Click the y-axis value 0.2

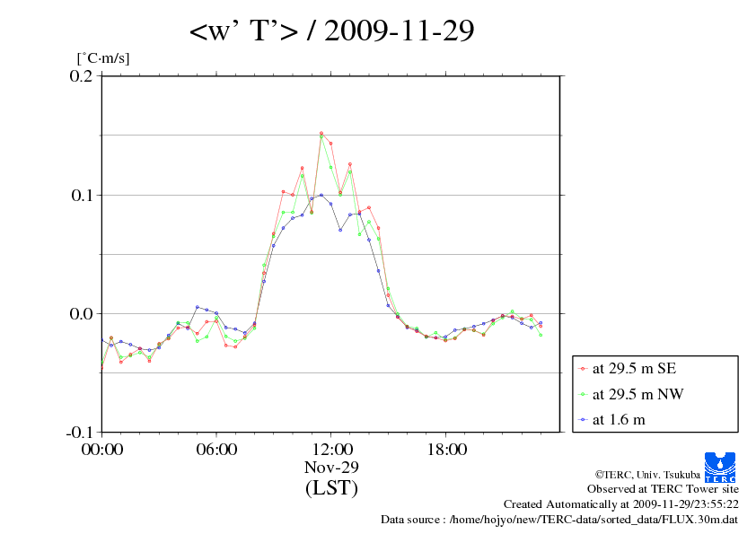coord(81,75)
